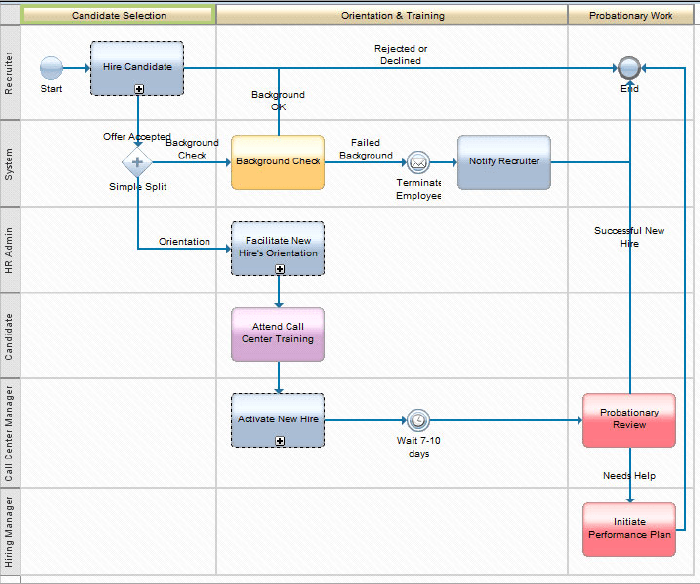The height and width of the screenshot is (584, 700).
Task: Select the Recruiter swimlane label
Action: (9, 72)
